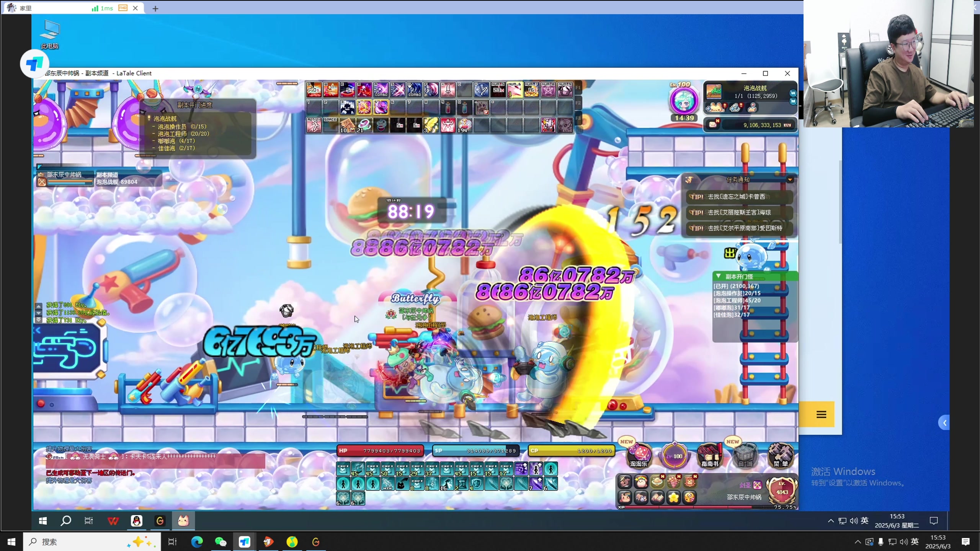
Task: Activate the dark monster skill in slot 3
Action: click(347, 108)
